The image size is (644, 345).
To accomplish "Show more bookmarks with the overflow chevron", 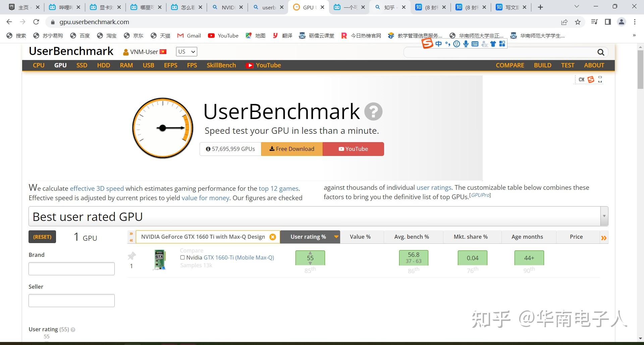I will [634, 35].
